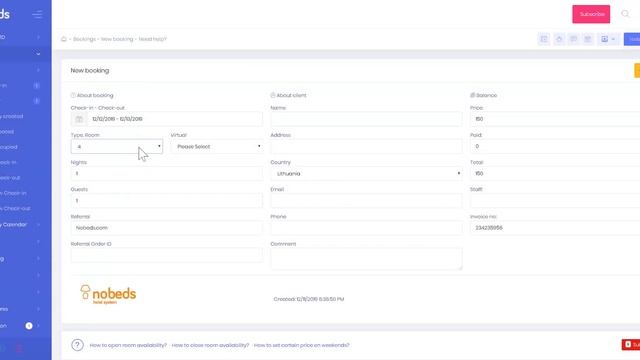
Task: Collapse the expanded sidebar section down-chevron
Action: coord(38,54)
